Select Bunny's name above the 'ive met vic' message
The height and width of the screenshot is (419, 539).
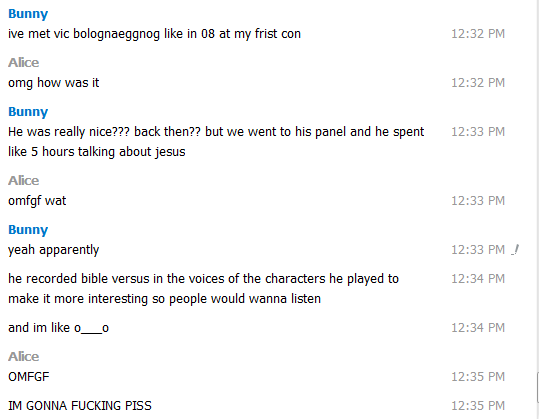(x=28, y=14)
